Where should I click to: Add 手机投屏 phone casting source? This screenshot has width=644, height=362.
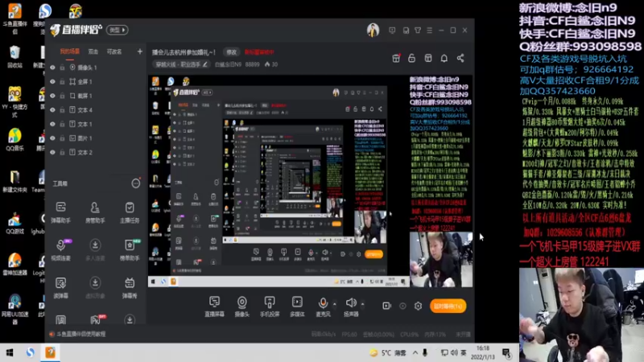tap(270, 306)
